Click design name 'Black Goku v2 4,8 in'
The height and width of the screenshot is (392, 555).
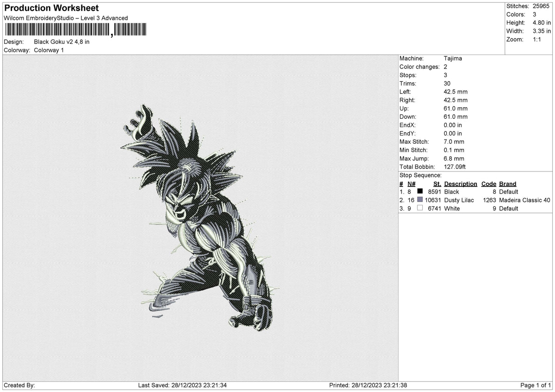coord(62,42)
